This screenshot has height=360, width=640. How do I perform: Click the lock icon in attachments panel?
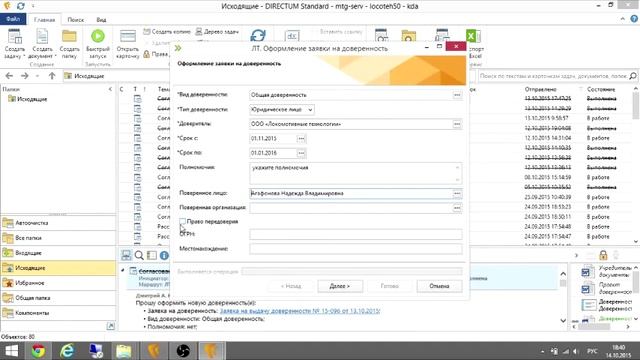[603, 256]
